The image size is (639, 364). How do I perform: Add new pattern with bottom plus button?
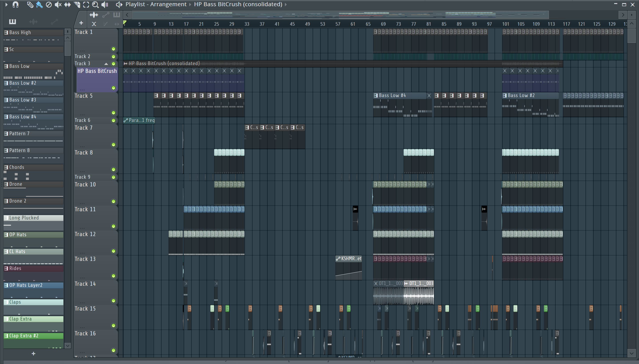point(33,354)
